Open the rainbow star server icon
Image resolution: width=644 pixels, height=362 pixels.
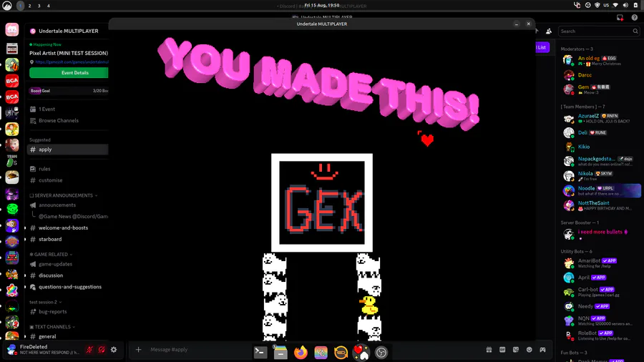(12, 290)
